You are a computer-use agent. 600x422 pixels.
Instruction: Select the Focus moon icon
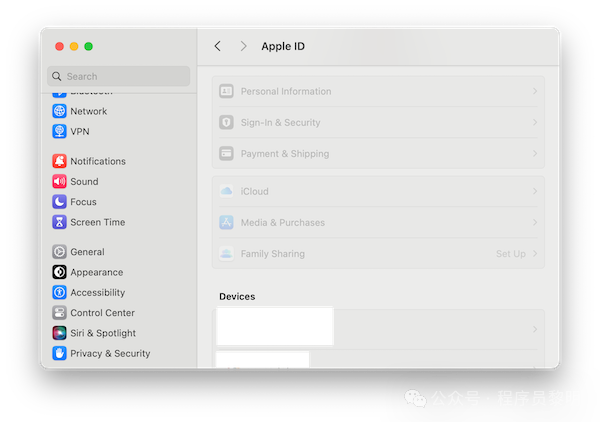click(59, 202)
